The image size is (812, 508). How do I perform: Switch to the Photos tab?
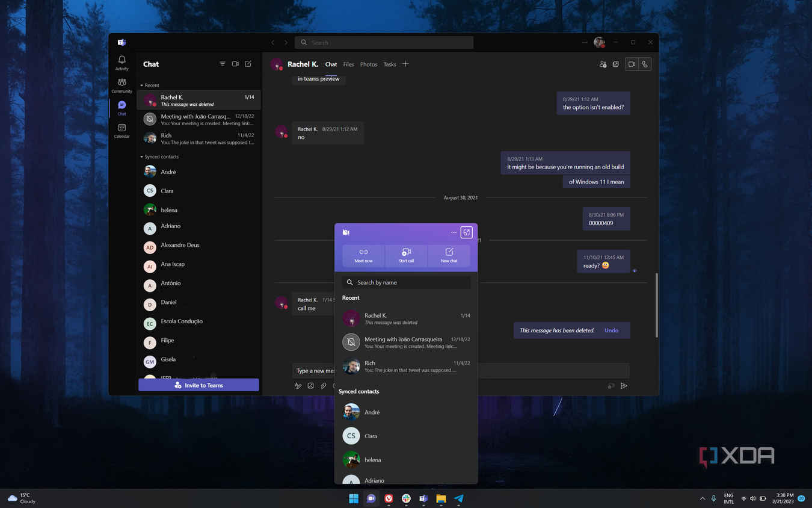(369, 64)
